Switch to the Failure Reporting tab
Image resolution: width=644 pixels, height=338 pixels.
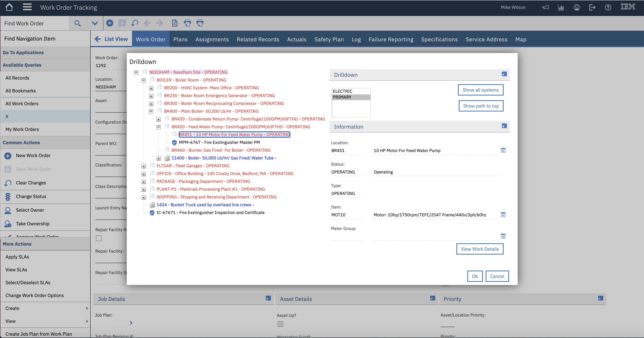(391, 39)
